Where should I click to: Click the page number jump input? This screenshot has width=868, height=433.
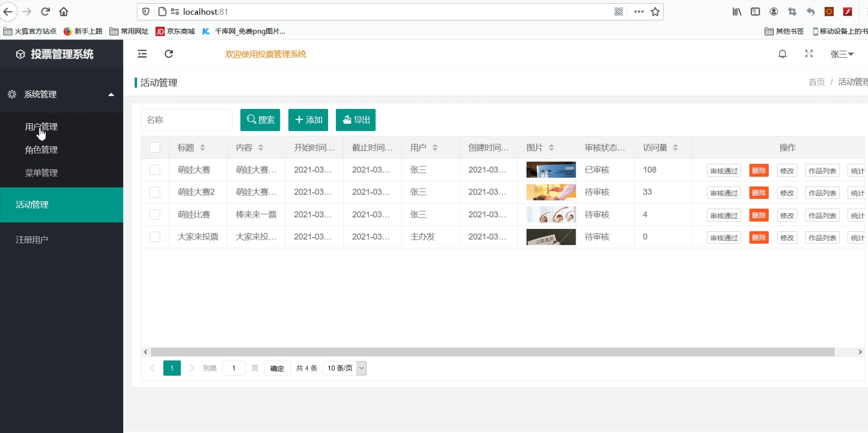pos(233,368)
